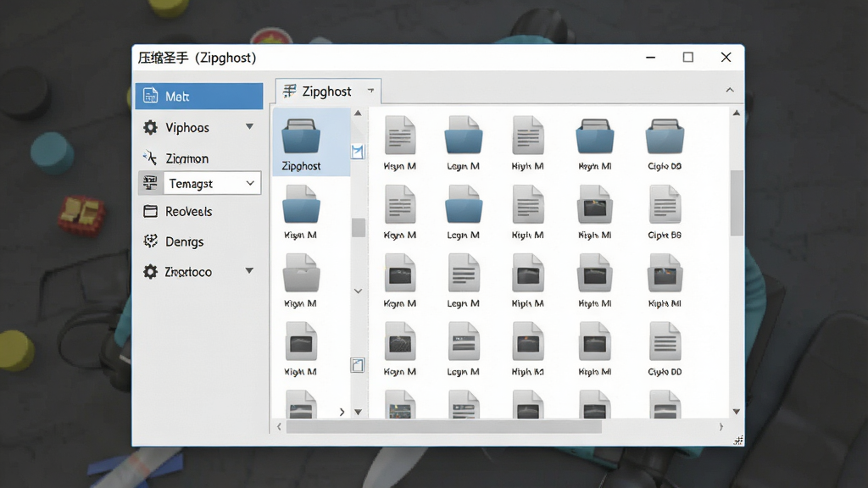
Task: Click the icon beside the Temagst box
Action: [150, 183]
